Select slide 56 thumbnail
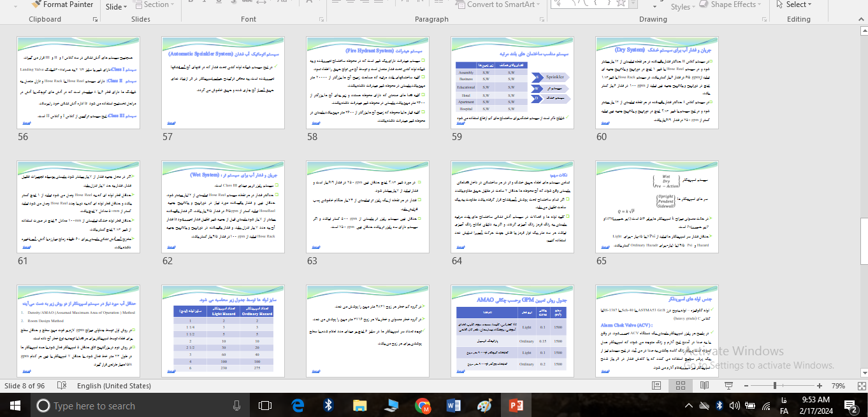 pos(79,83)
